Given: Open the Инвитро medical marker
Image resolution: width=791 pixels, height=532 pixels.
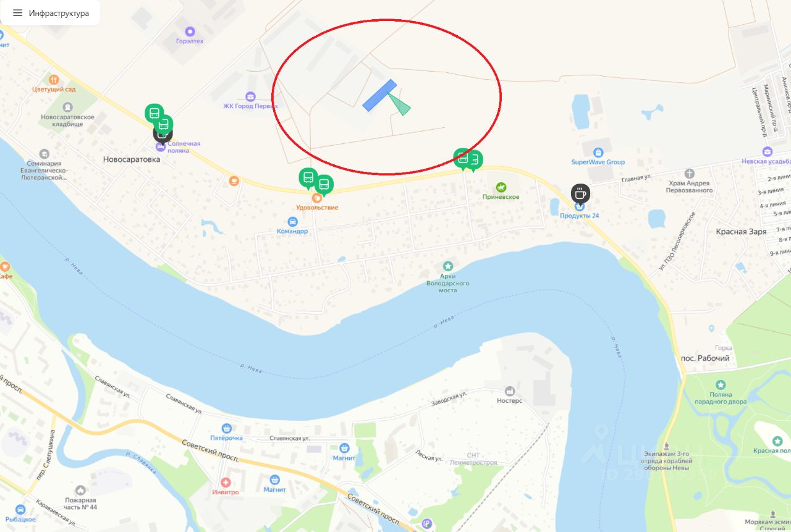Looking at the screenshot, I should click(226, 482).
